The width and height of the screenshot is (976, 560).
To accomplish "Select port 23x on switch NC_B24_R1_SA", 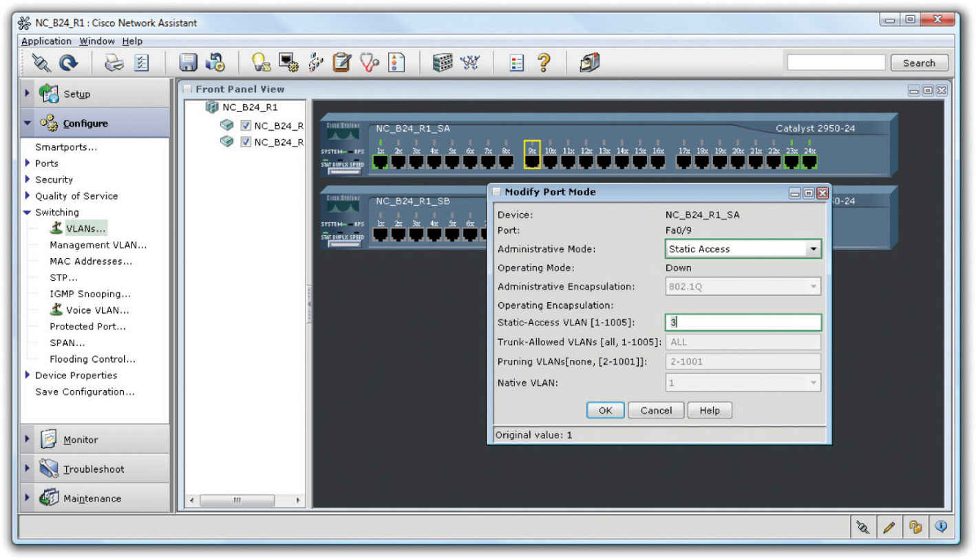I will [x=792, y=162].
